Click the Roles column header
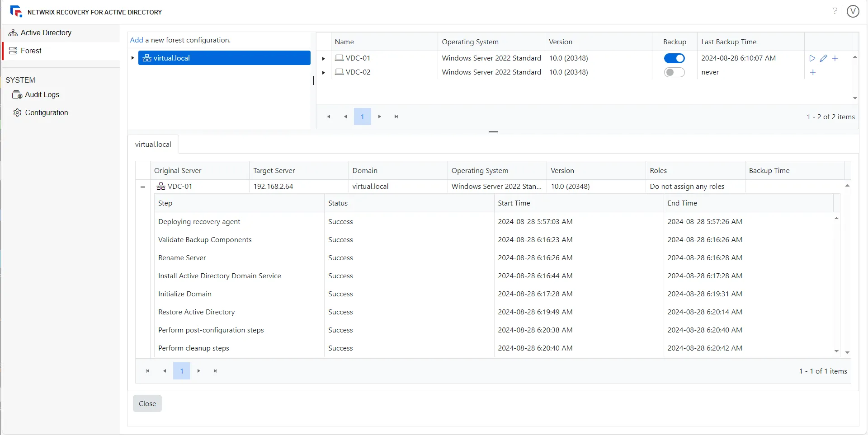The height and width of the screenshot is (435, 868). pyautogui.click(x=695, y=170)
